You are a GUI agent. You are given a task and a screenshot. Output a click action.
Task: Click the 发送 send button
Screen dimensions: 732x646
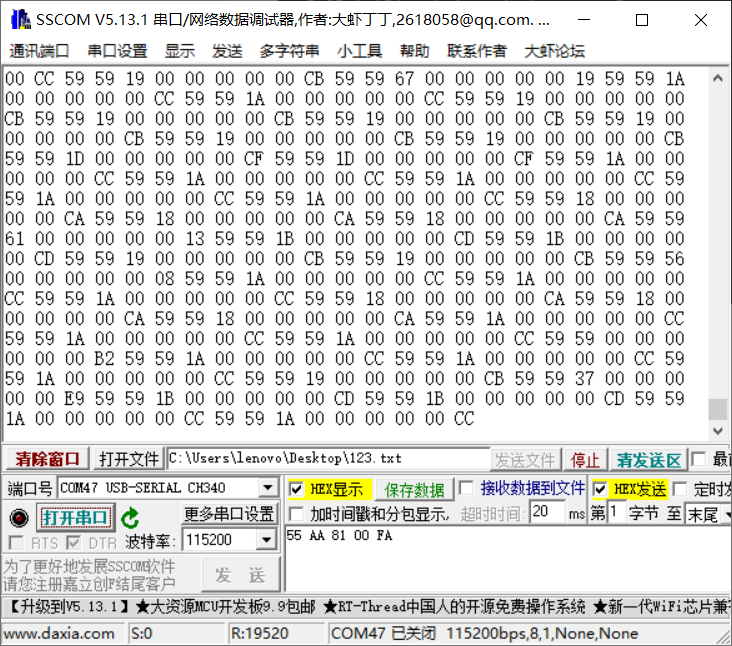coord(240,575)
